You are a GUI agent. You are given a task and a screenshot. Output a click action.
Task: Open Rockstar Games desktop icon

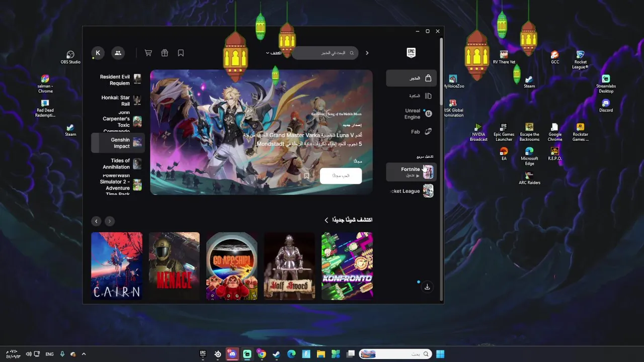pos(580,132)
